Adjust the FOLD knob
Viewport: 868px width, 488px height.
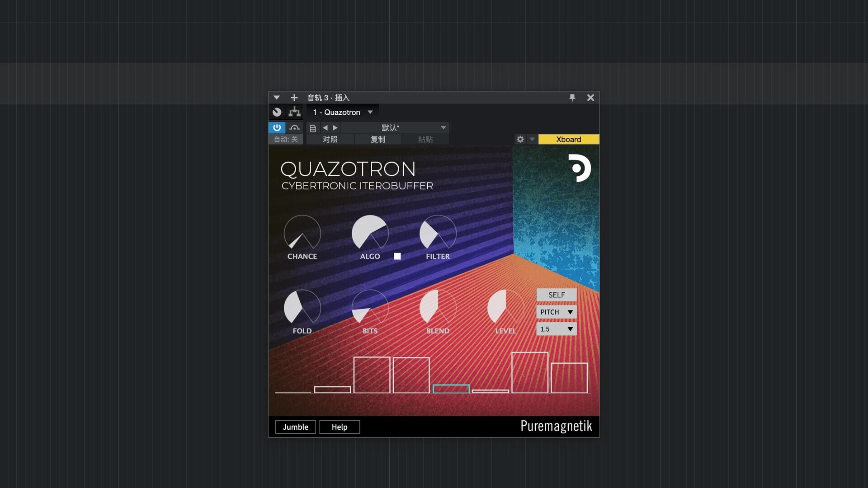pyautogui.click(x=302, y=308)
